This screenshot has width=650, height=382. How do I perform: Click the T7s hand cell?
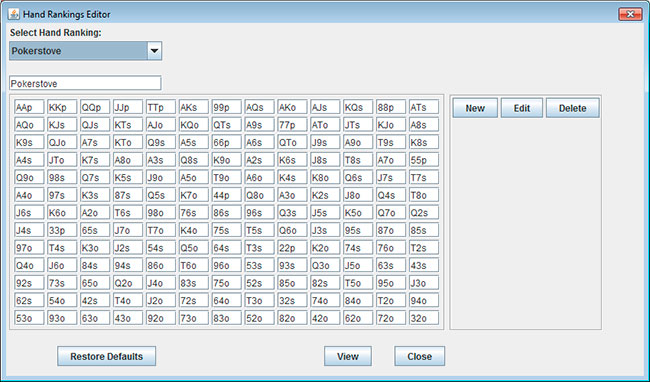coord(424,177)
